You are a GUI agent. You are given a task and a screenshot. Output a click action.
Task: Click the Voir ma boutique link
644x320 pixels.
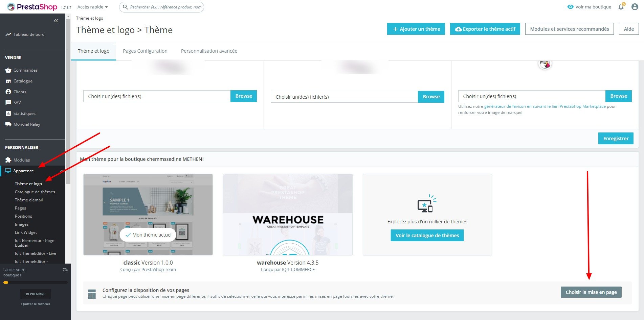(x=593, y=7)
